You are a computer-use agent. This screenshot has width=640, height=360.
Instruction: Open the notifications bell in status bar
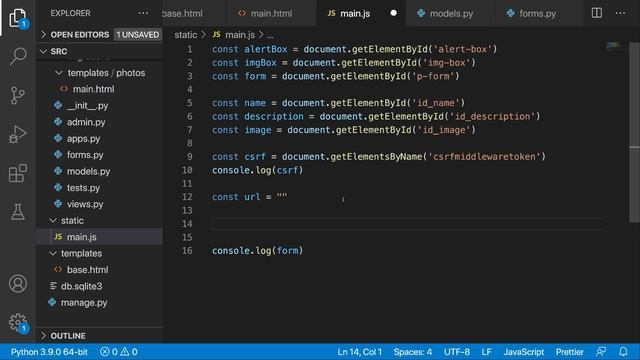tap(623, 351)
